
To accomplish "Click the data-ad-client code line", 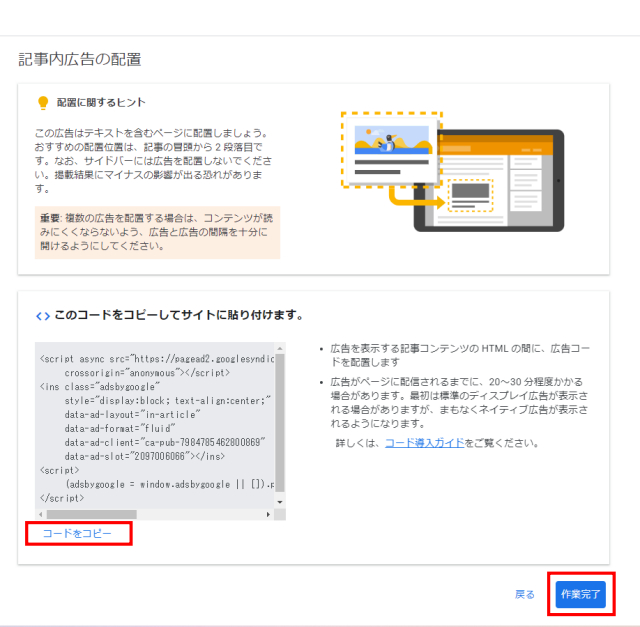I will coord(165,442).
